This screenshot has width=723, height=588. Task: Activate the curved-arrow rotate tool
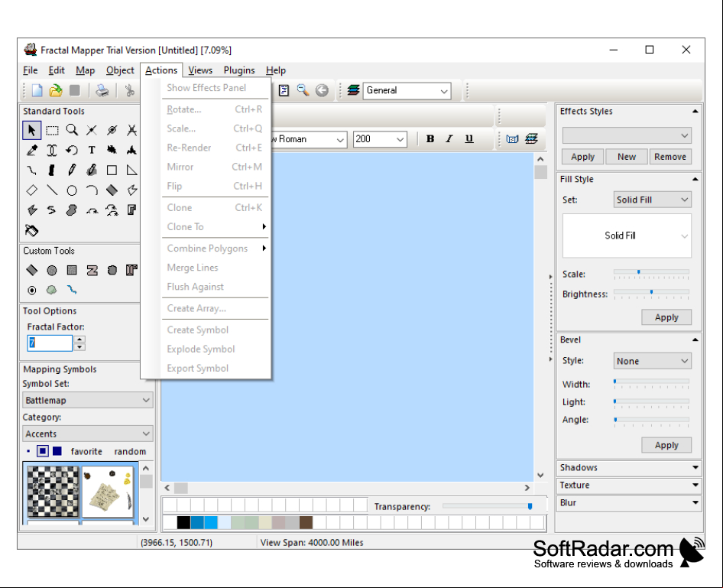click(x=72, y=151)
